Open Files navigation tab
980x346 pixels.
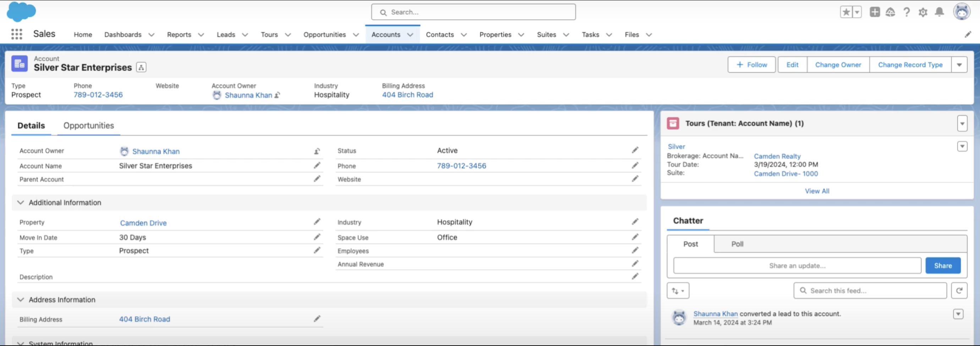631,35
